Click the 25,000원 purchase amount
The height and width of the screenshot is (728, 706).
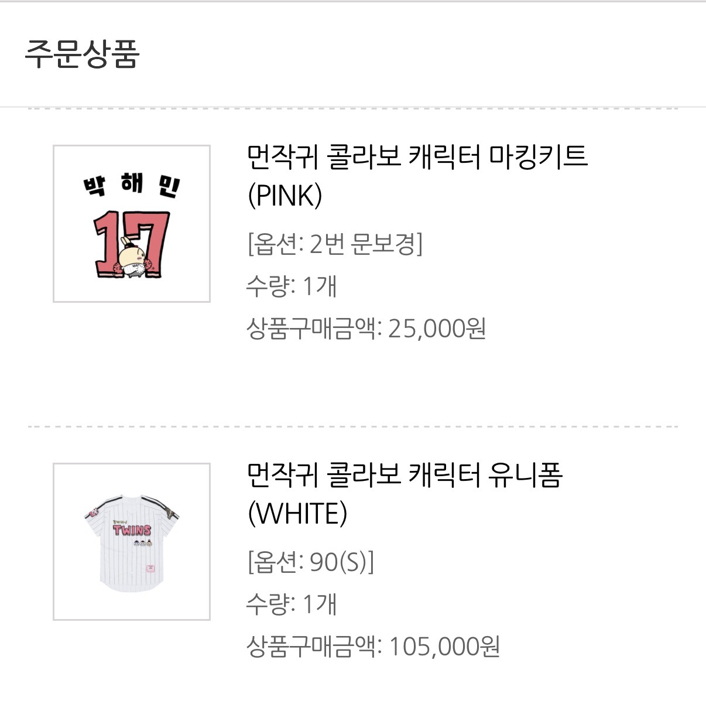tap(437, 329)
